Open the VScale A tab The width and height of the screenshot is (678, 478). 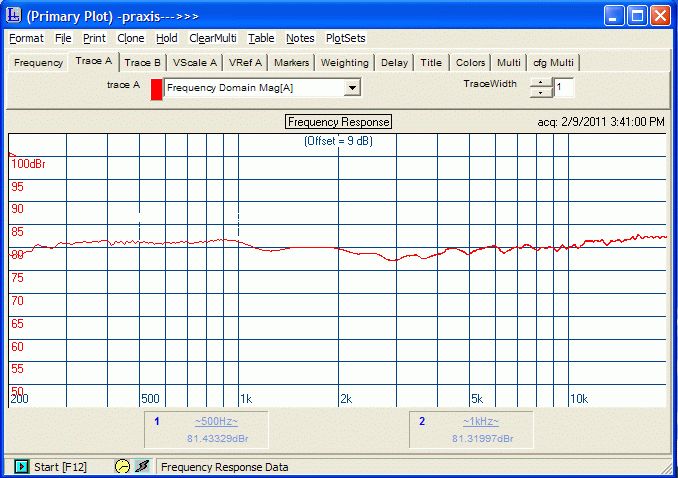[x=195, y=63]
